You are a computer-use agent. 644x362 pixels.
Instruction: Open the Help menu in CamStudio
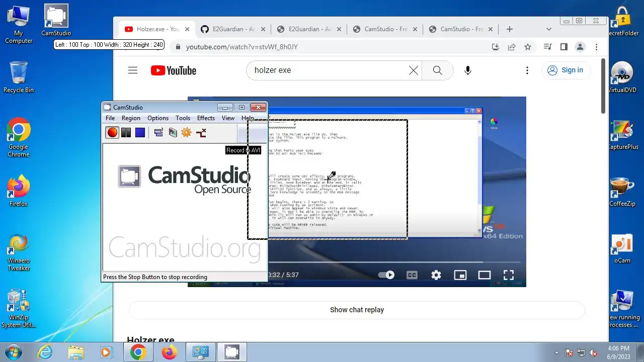click(x=248, y=118)
